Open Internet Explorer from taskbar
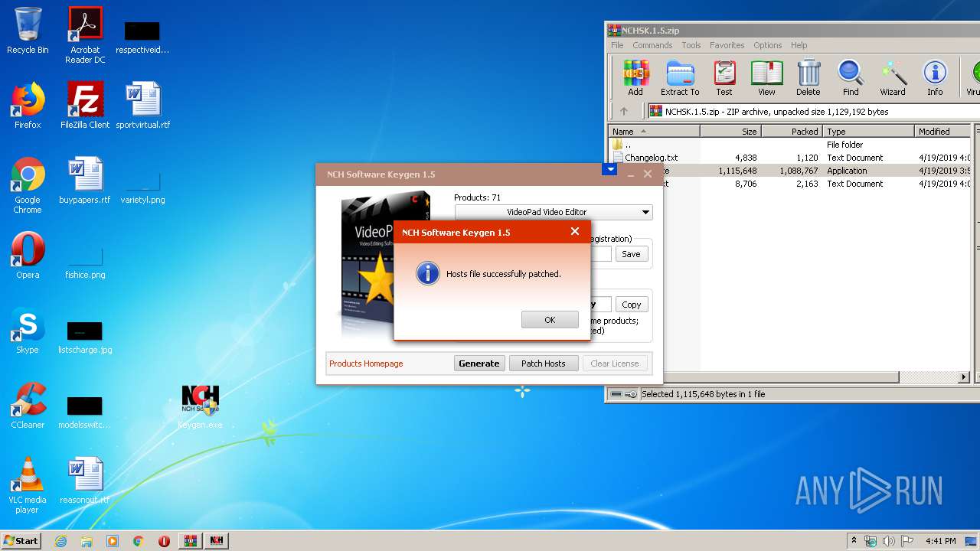Image resolution: width=980 pixels, height=551 pixels. point(60,541)
